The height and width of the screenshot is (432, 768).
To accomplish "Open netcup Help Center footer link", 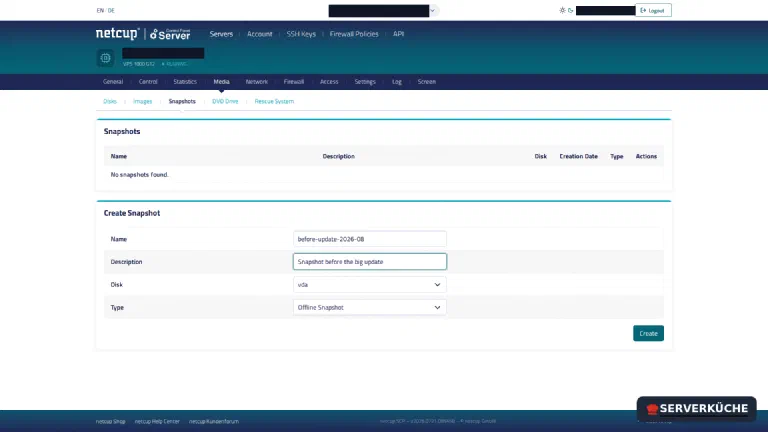I will [157, 421].
